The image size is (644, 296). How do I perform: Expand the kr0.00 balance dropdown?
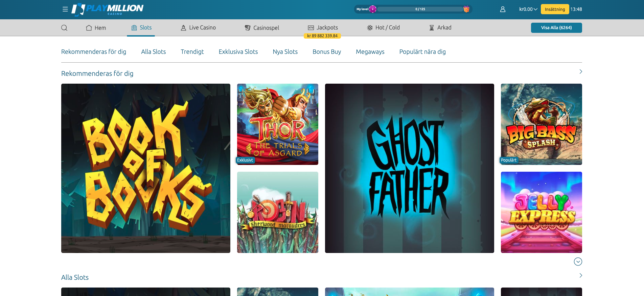(528, 9)
